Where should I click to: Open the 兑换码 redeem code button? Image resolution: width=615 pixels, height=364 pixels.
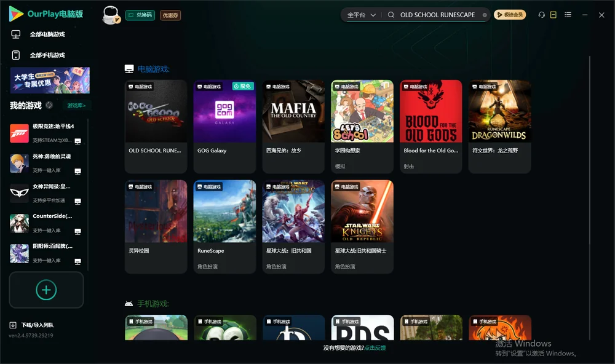click(x=140, y=15)
